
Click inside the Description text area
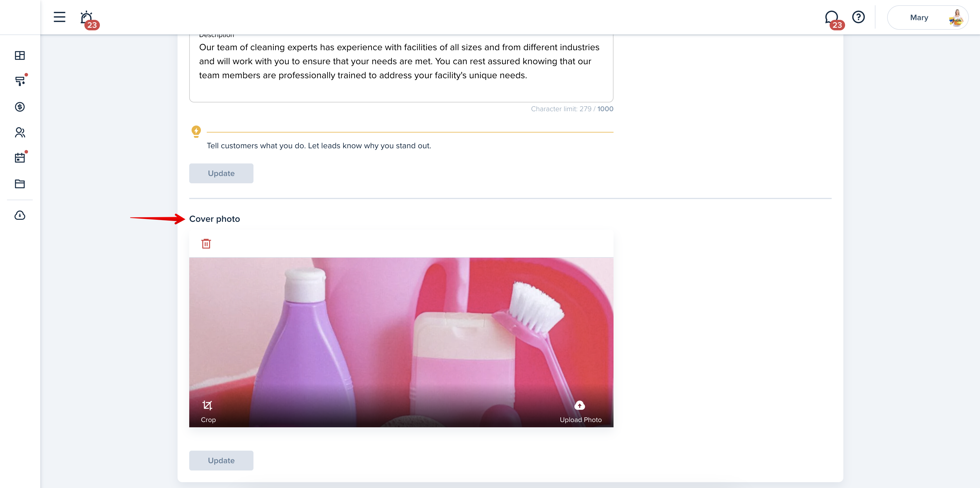coord(401,67)
